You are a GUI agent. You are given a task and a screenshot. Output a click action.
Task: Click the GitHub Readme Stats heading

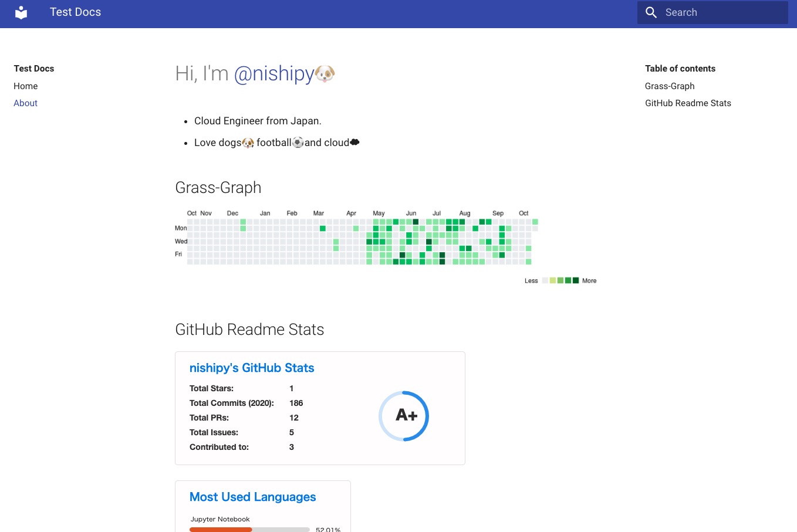point(249,330)
